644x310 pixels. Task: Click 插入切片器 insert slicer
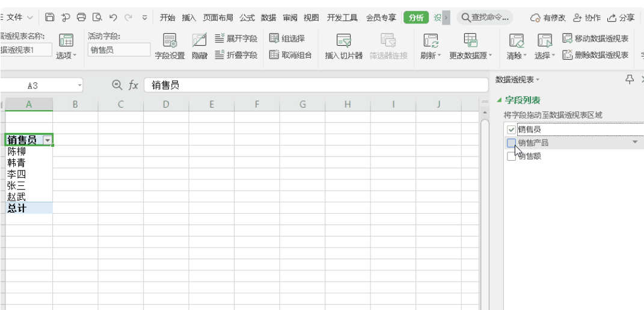click(344, 46)
